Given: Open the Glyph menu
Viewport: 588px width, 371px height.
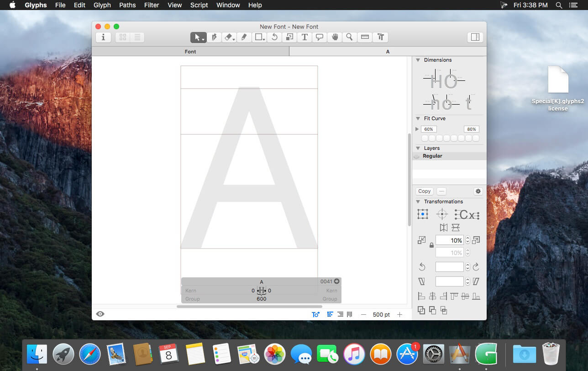Looking at the screenshot, I should click(102, 5).
